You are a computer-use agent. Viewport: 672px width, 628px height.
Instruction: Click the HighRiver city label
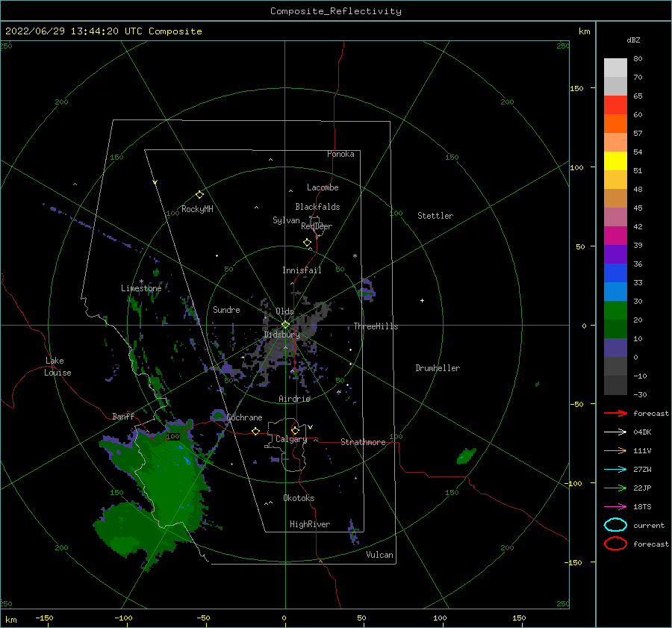310,524
